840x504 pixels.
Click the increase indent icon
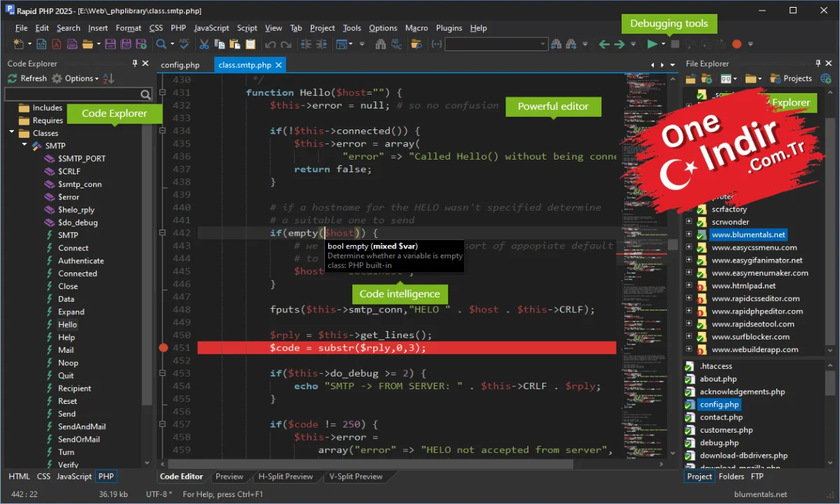[x=306, y=44]
